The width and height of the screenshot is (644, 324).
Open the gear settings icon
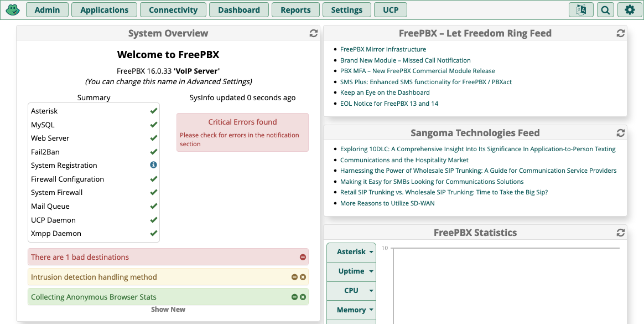[630, 10]
